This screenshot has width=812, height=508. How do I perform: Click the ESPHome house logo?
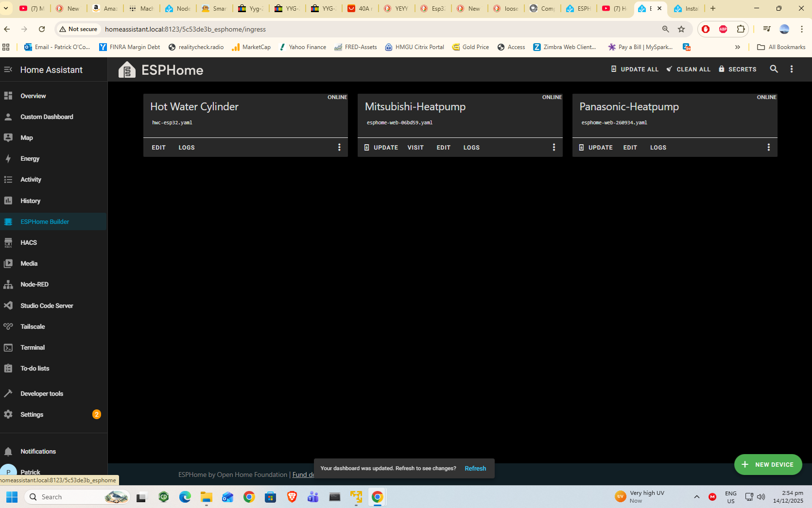click(x=127, y=70)
